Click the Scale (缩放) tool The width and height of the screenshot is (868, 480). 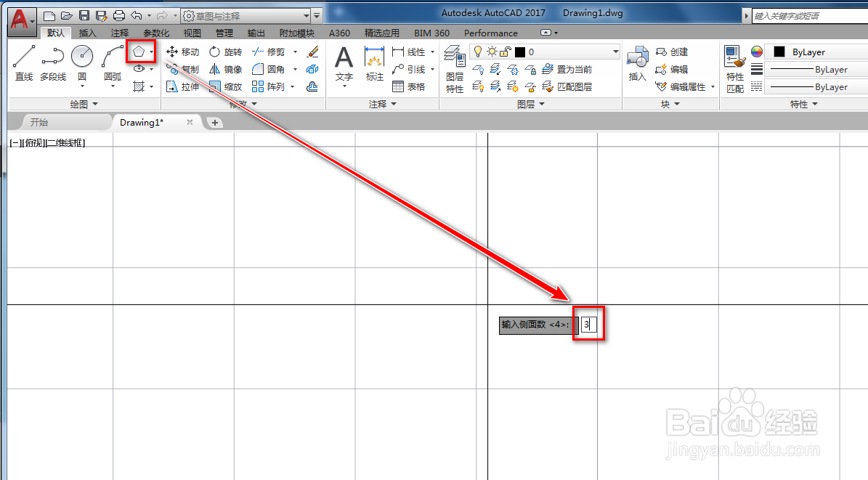pos(225,86)
